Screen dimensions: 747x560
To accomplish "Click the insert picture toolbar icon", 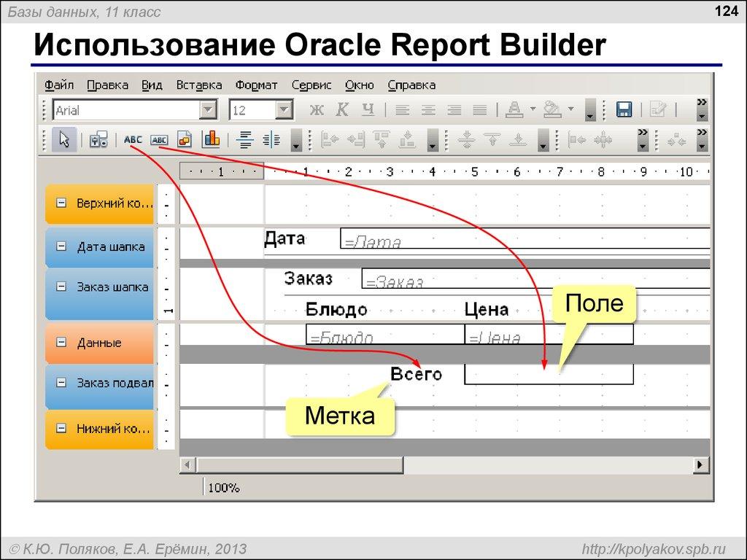I will click(x=185, y=139).
